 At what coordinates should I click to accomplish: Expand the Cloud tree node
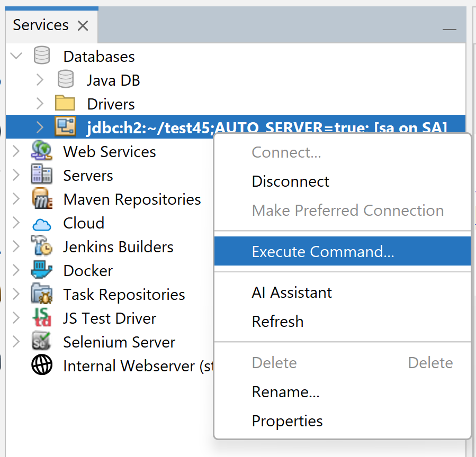pyautogui.click(x=16, y=223)
